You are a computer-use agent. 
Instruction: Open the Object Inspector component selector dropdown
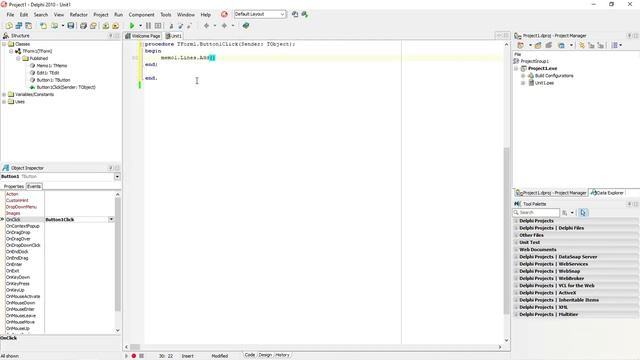tap(117, 177)
